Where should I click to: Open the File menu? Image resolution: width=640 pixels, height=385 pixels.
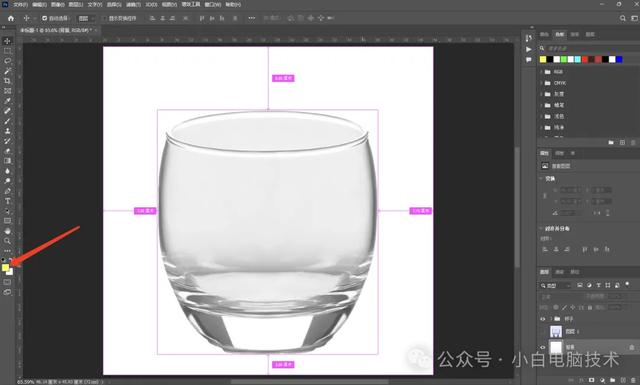click(20, 4)
